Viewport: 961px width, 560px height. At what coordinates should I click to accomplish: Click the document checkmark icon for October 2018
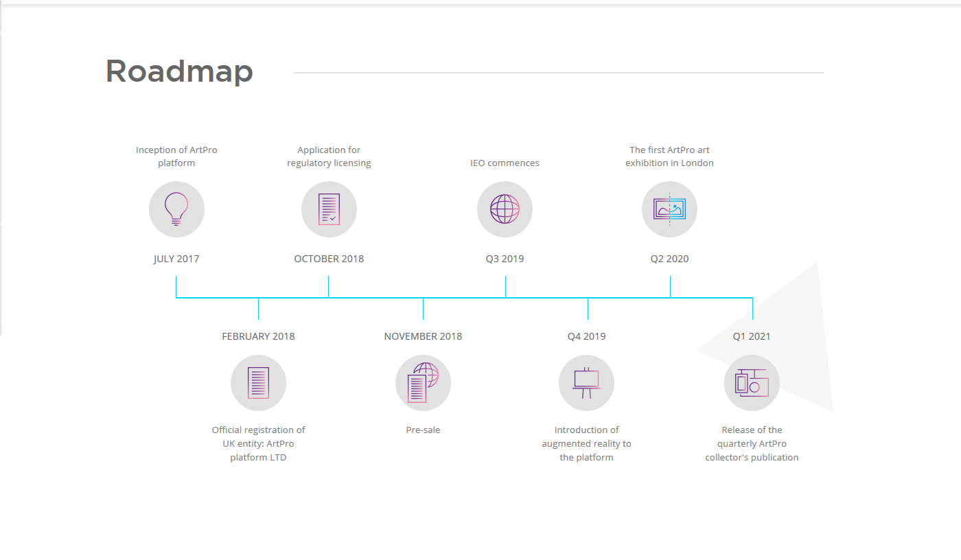point(329,209)
